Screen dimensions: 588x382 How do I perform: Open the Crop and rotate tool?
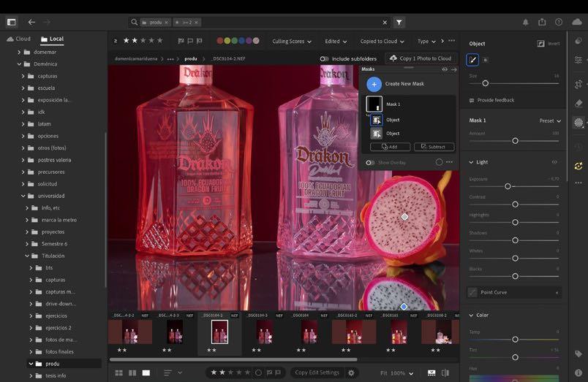[x=578, y=84]
